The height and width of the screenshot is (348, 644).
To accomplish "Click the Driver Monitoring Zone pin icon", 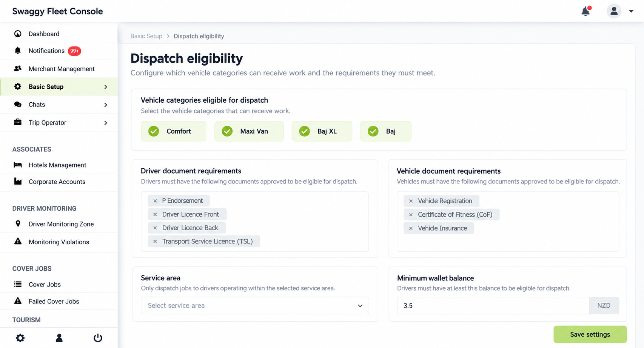I will 18,223.
